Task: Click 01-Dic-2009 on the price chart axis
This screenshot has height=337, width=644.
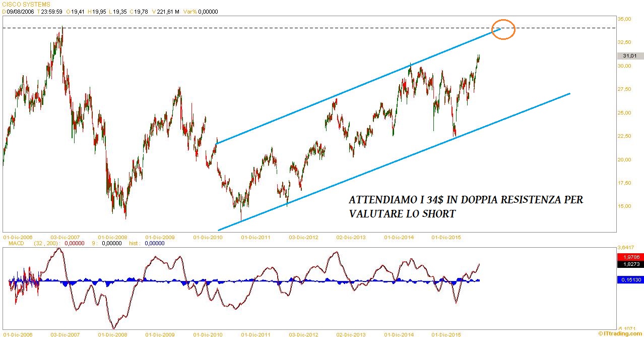Action: point(160,237)
